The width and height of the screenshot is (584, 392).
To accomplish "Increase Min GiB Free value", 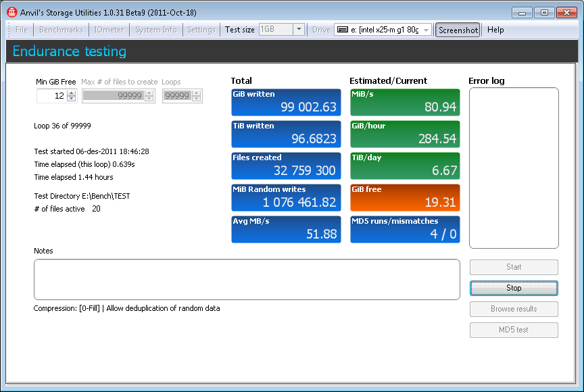I will tap(72, 93).
